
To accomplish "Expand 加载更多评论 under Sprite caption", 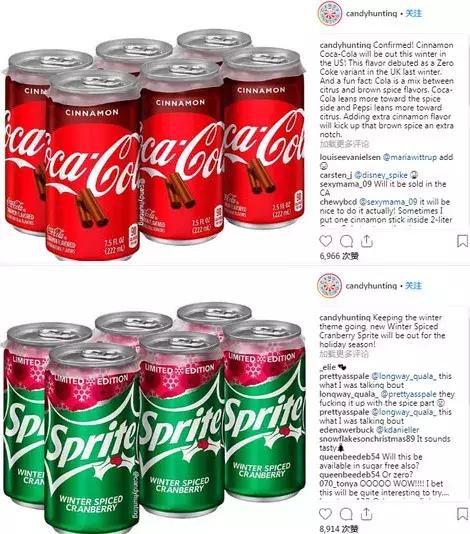I will 344,354.
